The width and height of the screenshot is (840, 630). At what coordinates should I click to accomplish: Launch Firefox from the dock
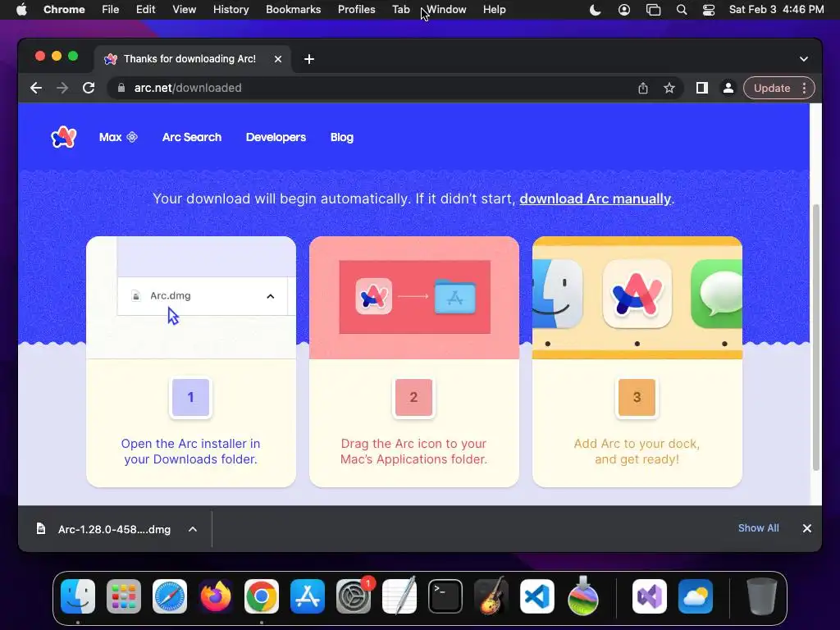tap(216, 596)
